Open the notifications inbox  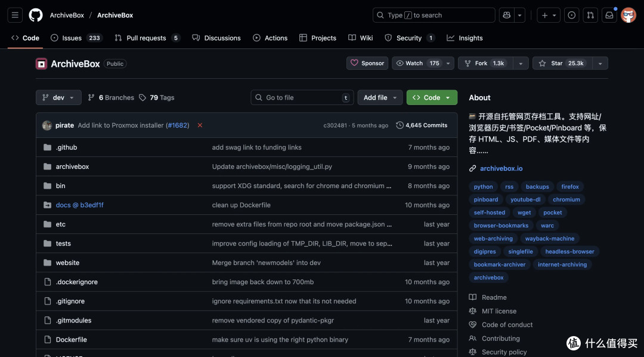point(609,15)
